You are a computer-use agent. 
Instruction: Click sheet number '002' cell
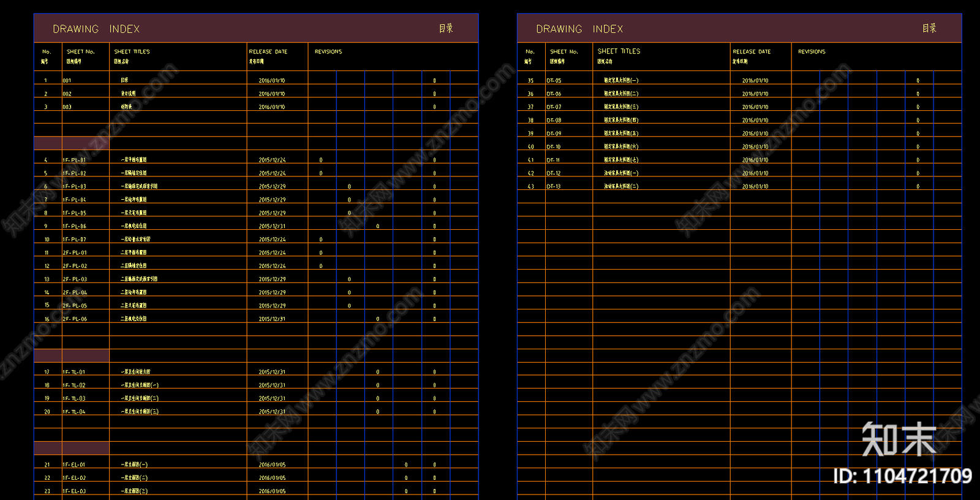click(x=67, y=94)
